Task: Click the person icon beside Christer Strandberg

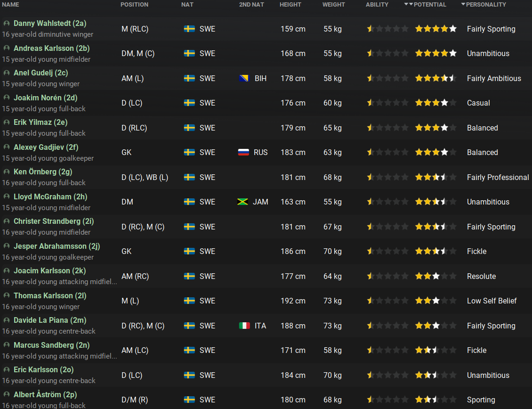Action: pos(7,221)
